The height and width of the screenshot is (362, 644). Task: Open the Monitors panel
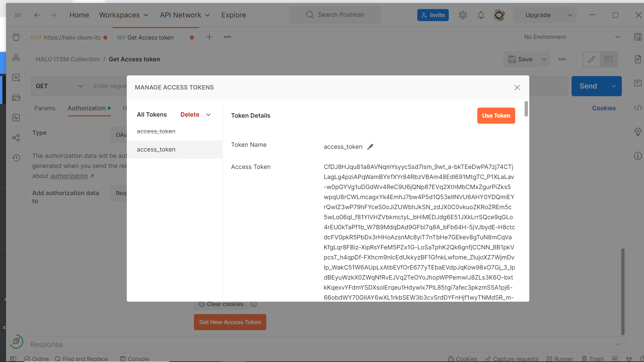pos(16,118)
